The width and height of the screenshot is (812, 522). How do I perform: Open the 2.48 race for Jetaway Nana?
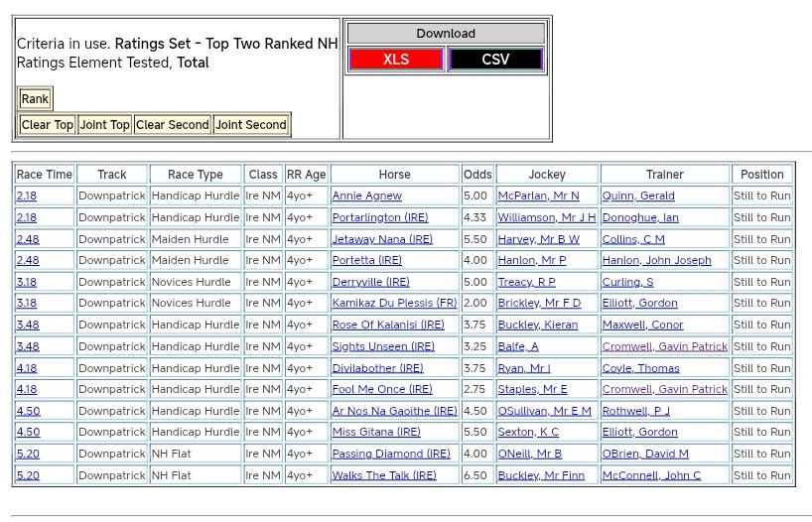point(27,239)
